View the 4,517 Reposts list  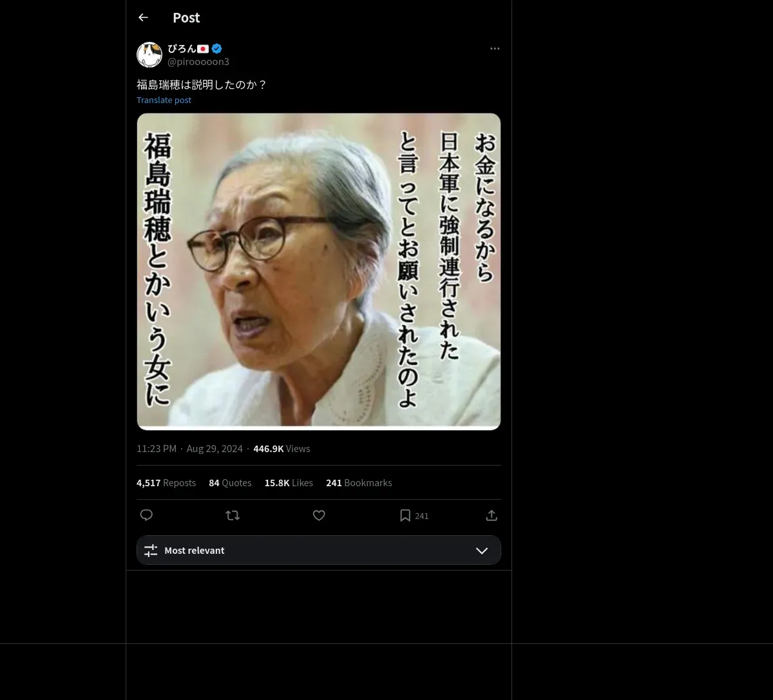click(x=166, y=483)
